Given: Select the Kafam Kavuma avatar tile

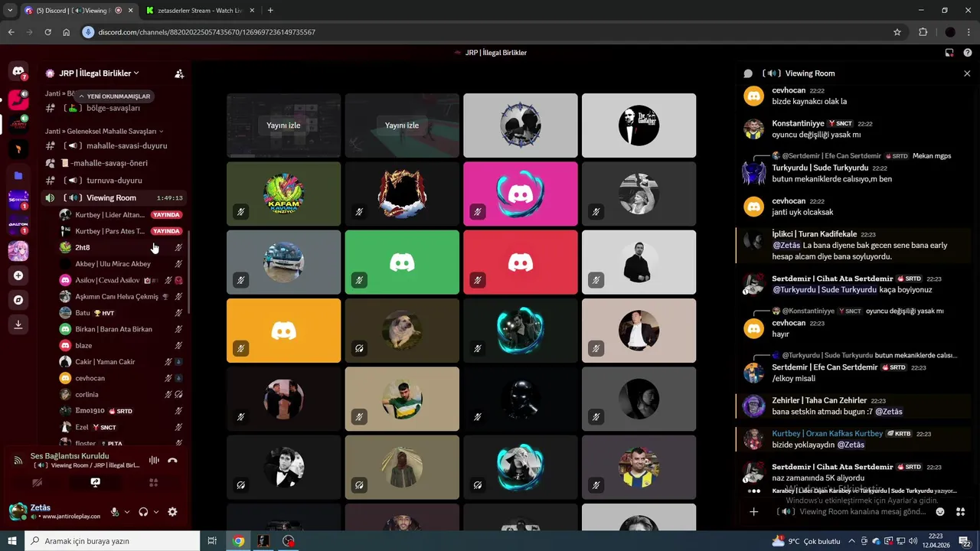Looking at the screenshot, I should (283, 194).
